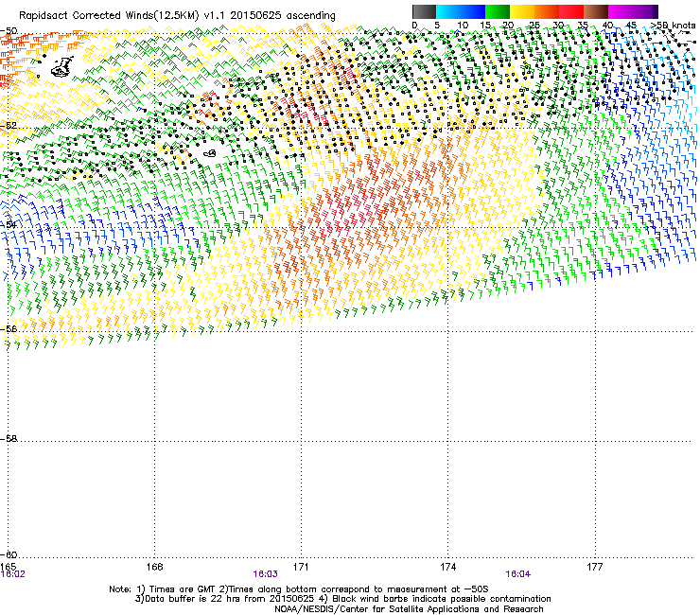
Task: Click the red 30-35 knots legend segment
Action: [x=571, y=11]
